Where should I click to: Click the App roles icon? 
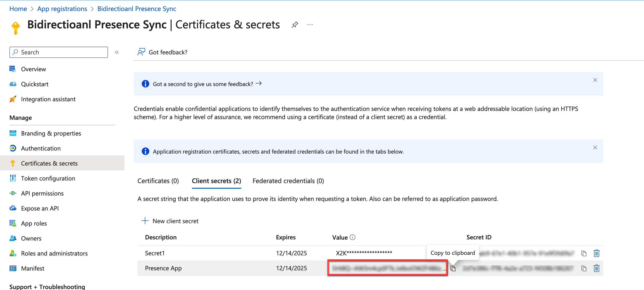click(x=13, y=223)
